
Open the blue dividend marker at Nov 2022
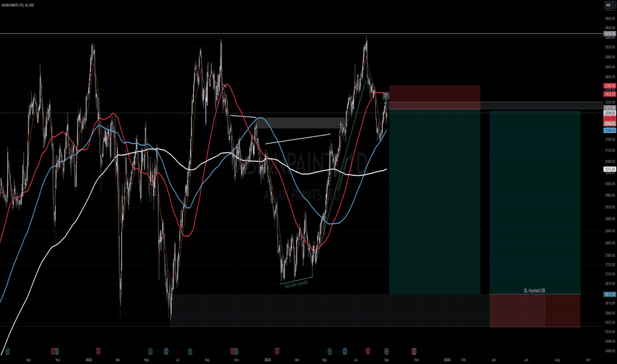[x=236, y=351]
